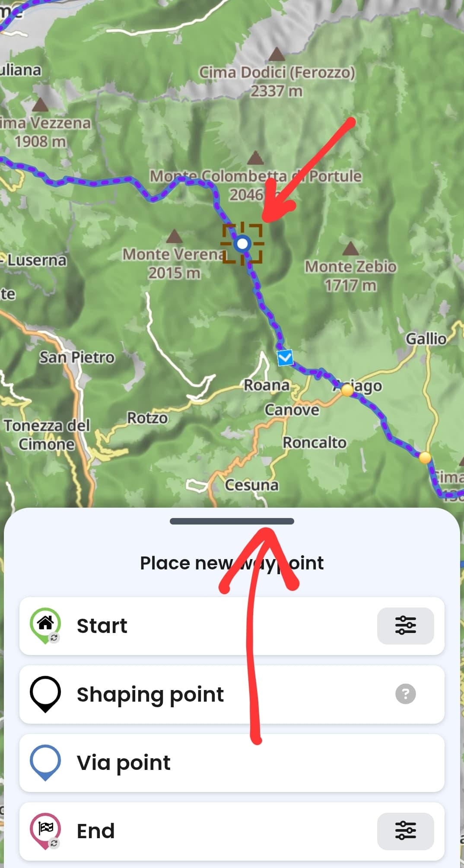Select the yellow waypoint dot near Asiago
This screenshot has width=464, height=868.
pos(347,390)
